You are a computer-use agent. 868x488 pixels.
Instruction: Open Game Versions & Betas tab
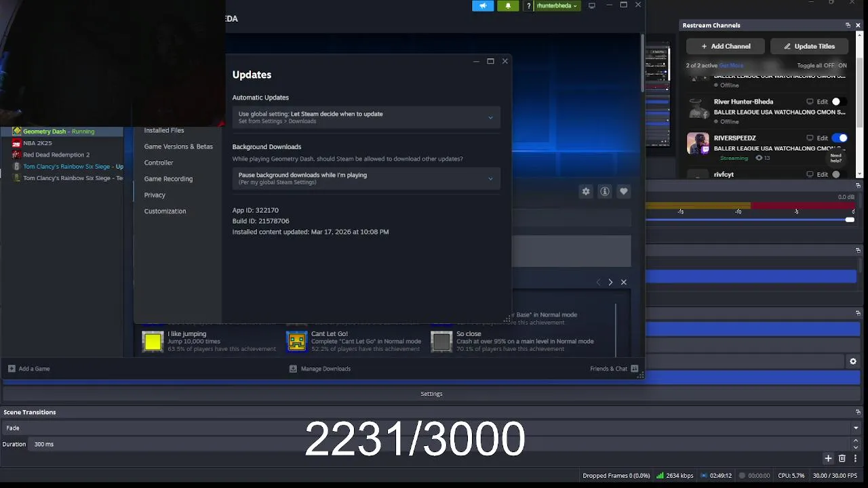(178, 146)
